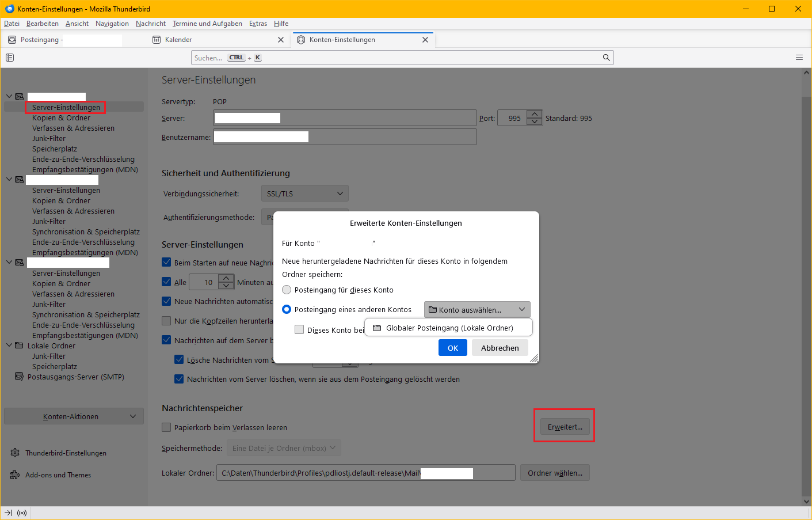Viewport: 812px width, 520px height.
Task: Click the Thunderbird-Einstellungen gear icon
Action: (x=15, y=453)
